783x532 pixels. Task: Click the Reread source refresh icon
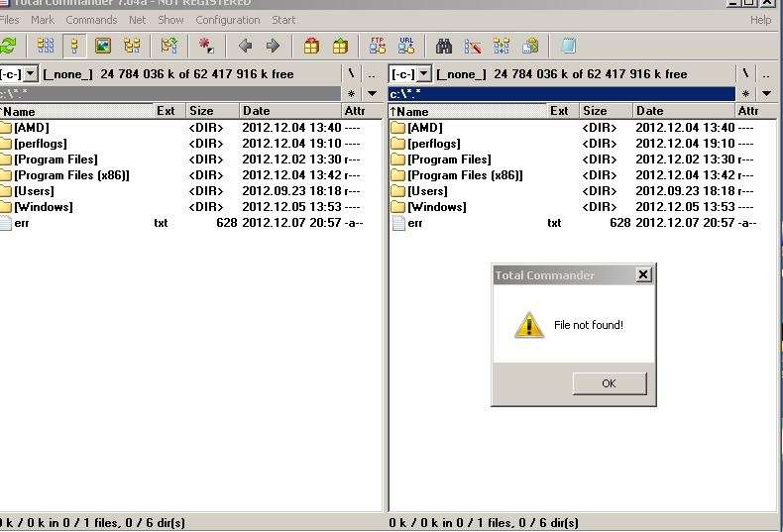(x=8, y=47)
